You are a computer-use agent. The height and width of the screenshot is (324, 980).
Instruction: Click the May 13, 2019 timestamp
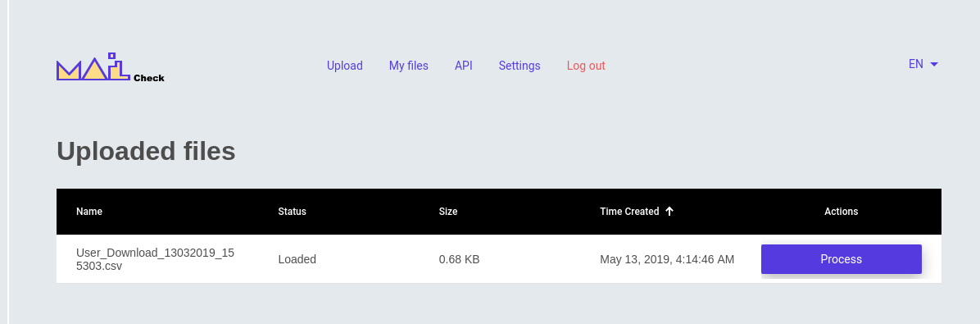click(x=667, y=259)
